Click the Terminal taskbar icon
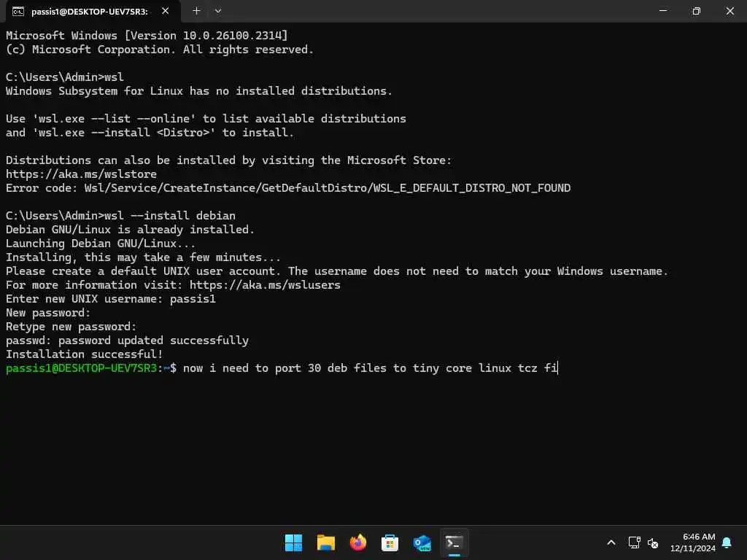This screenshot has height=560, width=747. 454,542
